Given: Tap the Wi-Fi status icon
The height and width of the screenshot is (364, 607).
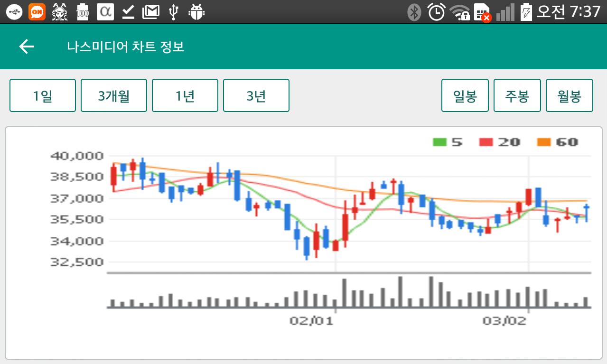Looking at the screenshot, I should 459,12.
